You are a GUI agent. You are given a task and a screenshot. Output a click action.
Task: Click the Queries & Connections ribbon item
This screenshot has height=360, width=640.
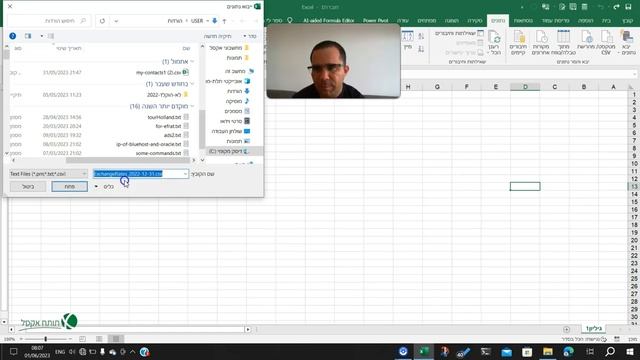coord(460,33)
